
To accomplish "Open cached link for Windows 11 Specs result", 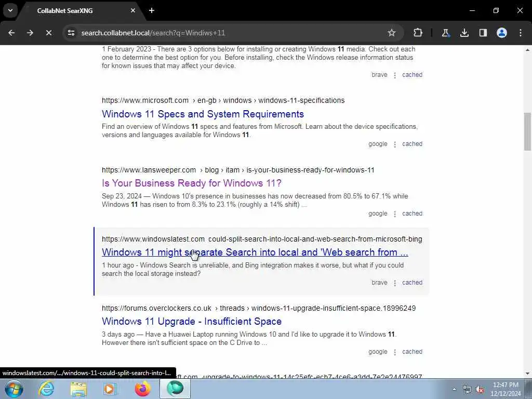I will 412,144.
